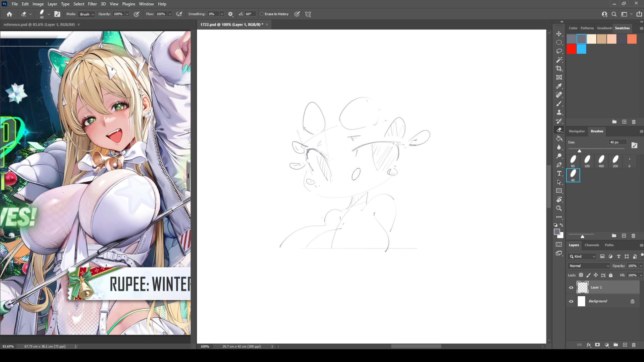
Task: Toggle symmetry paint butterfly options
Action: pos(308,14)
